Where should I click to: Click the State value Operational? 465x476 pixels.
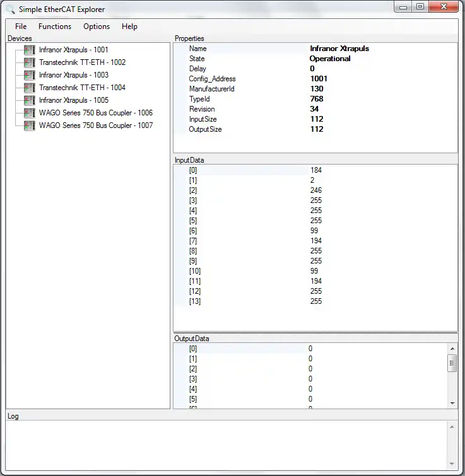point(330,59)
